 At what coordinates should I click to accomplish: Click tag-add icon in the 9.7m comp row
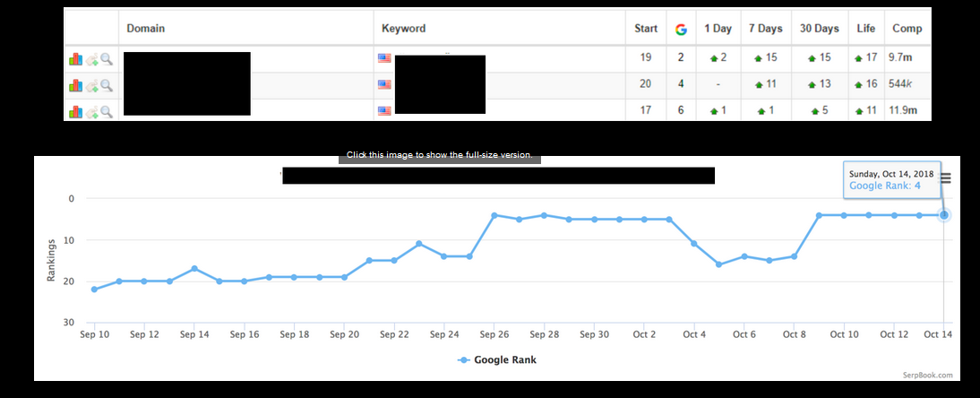(x=92, y=59)
